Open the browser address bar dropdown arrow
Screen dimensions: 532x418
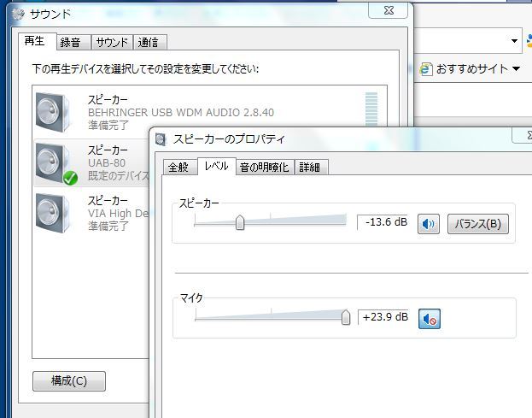[515, 39]
